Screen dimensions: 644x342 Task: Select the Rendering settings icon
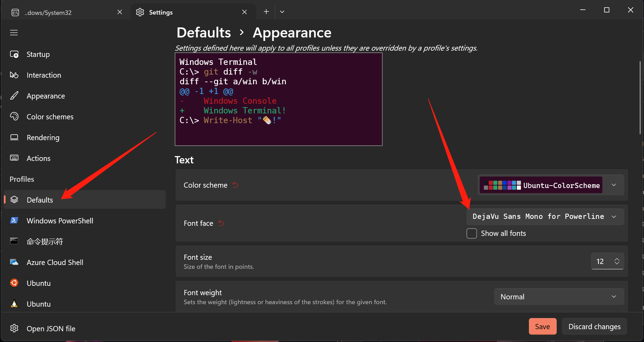point(14,137)
